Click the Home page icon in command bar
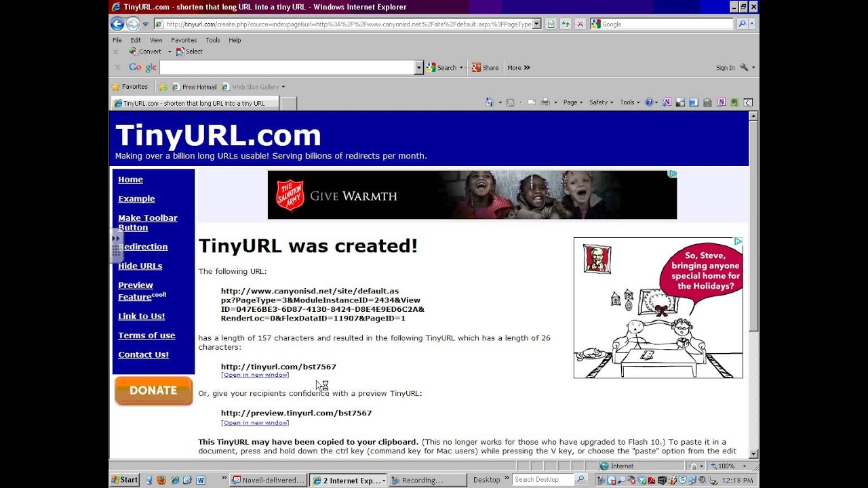868x488 pixels. pyautogui.click(x=490, y=102)
